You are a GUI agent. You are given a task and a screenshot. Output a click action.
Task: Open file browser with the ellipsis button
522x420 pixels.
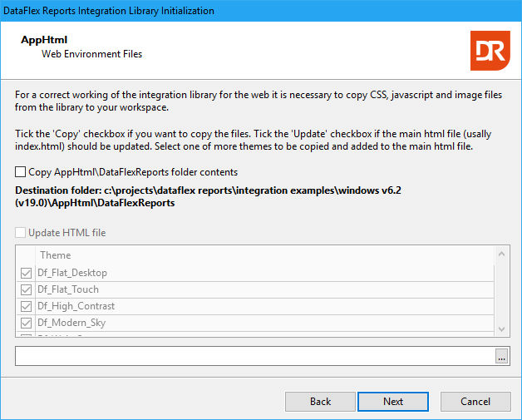point(502,356)
